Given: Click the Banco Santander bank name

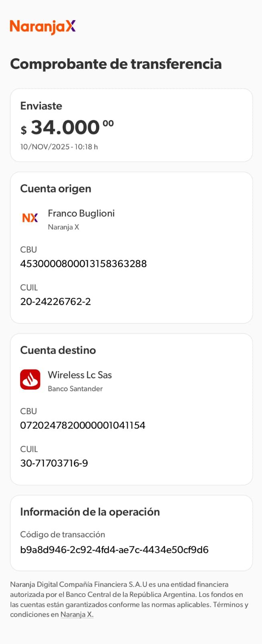Looking at the screenshot, I should pos(75,389).
